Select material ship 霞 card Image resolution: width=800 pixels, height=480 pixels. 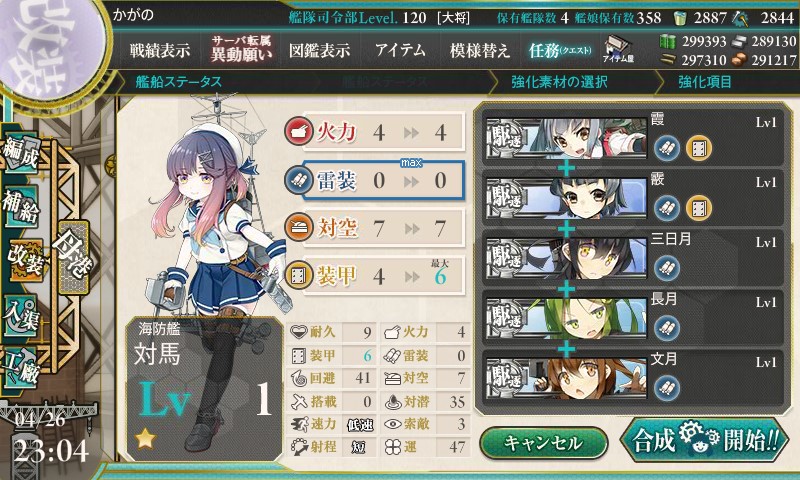pos(633,138)
